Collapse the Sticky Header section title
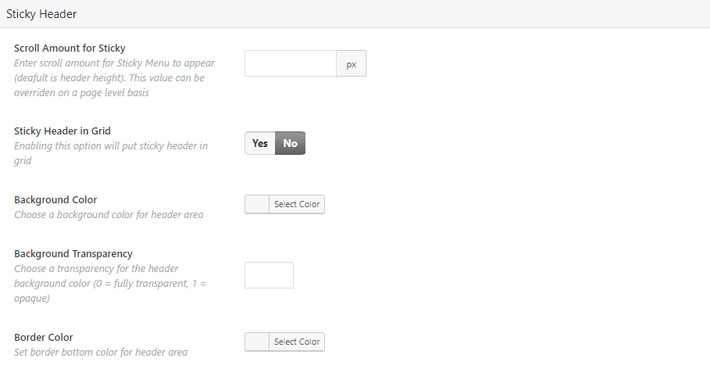Viewport: 710px width, 378px height. pos(41,14)
